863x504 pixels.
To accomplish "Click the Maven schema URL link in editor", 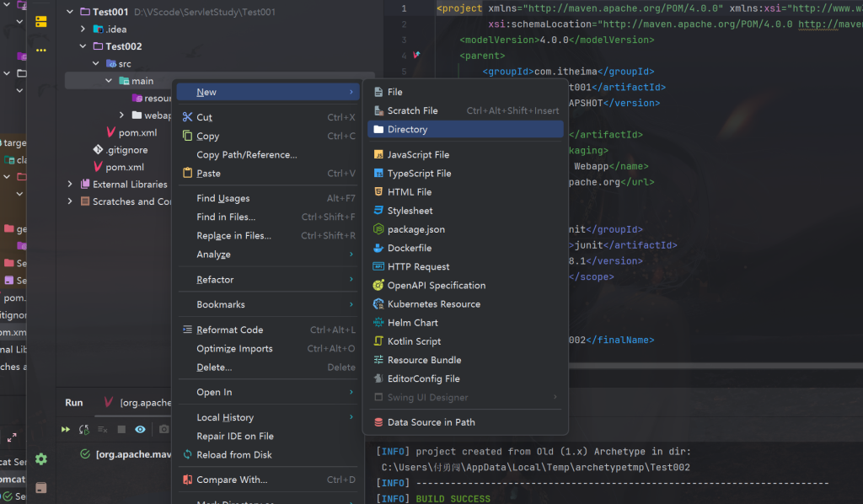I will pos(829,24).
